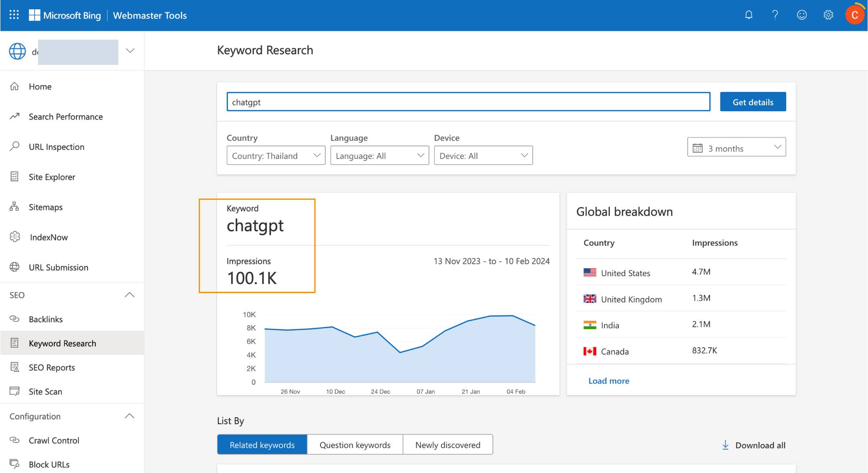Click the Search Performance trend icon

pyautogui.click(x=14, y=116)
